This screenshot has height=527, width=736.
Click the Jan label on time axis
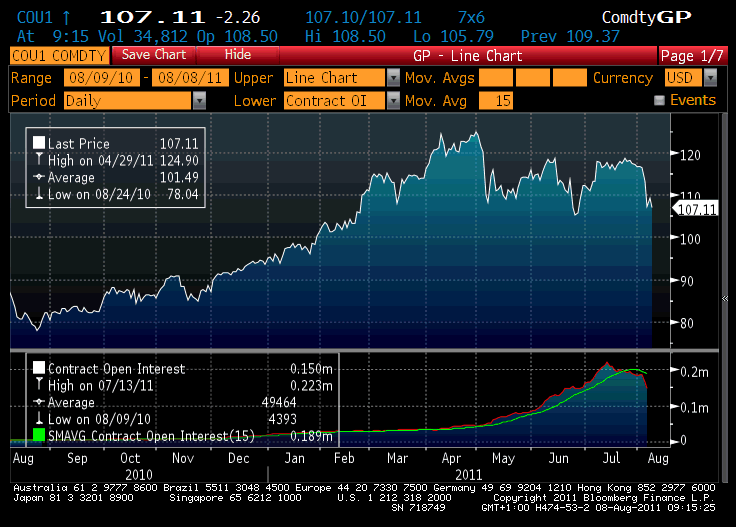point(294,458)
